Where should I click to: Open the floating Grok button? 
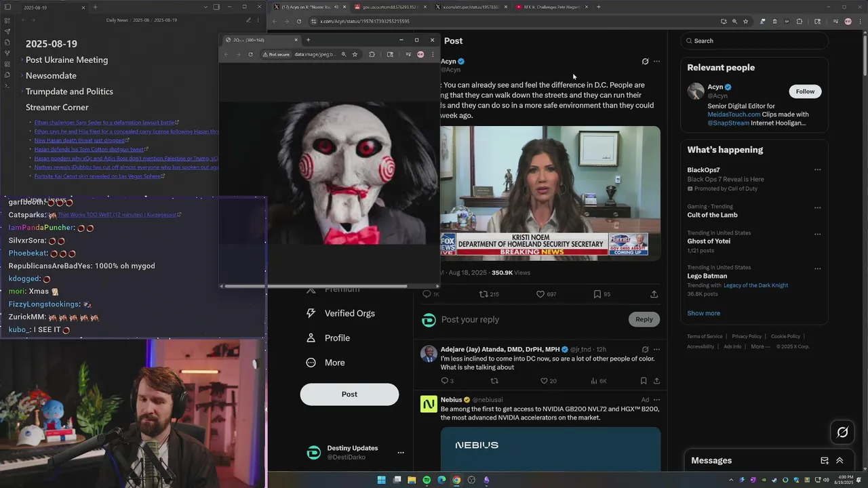pos(843,432)
